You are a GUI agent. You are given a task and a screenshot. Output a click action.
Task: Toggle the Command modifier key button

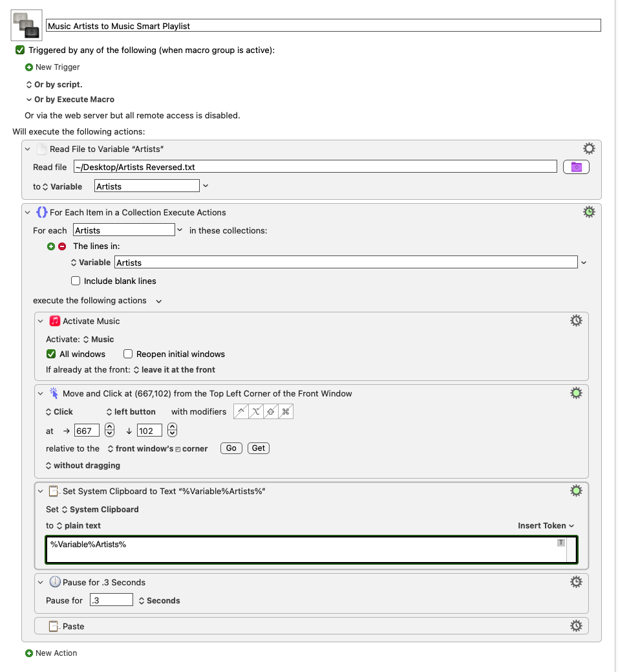[x=286, y=412]
